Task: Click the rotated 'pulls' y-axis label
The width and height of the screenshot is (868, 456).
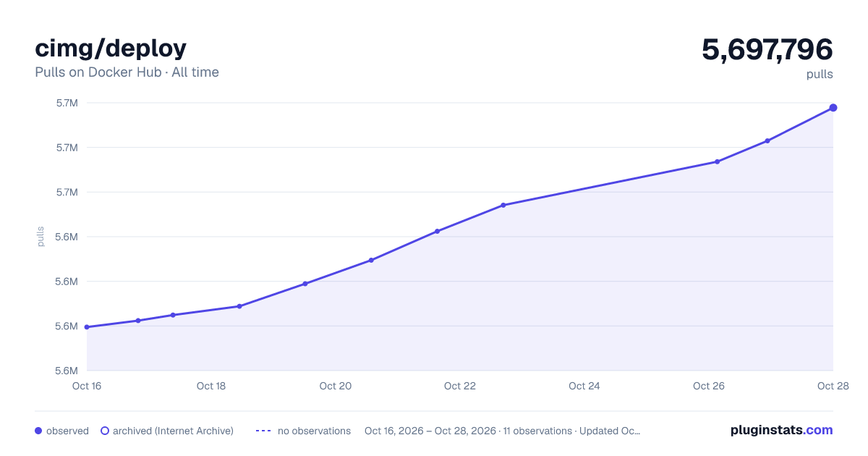Action: 41,237
